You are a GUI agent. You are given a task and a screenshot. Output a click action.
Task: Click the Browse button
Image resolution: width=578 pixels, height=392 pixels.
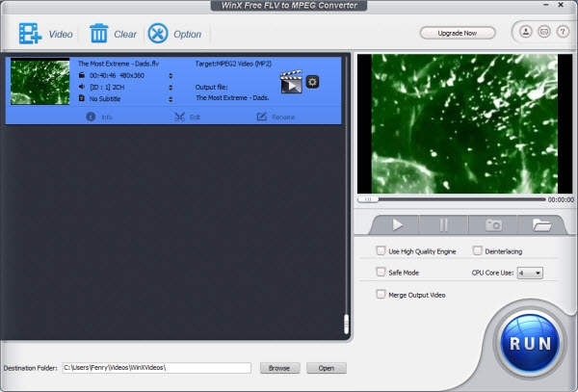(x=278, y=368)
